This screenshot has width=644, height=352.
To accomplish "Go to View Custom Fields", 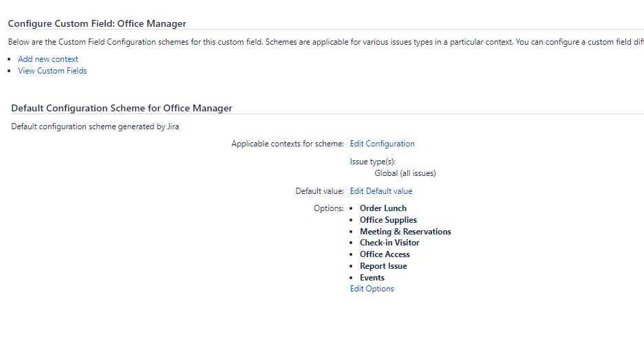I will (x=52, y=71).
